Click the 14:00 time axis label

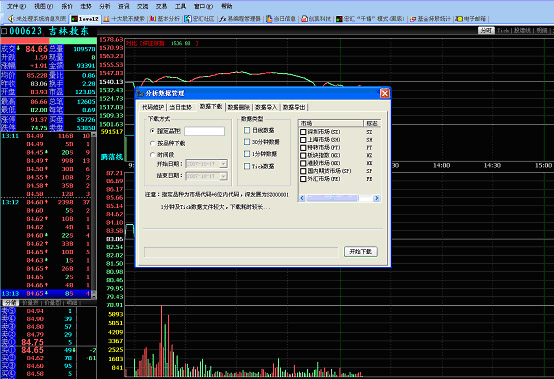(442, 165)
